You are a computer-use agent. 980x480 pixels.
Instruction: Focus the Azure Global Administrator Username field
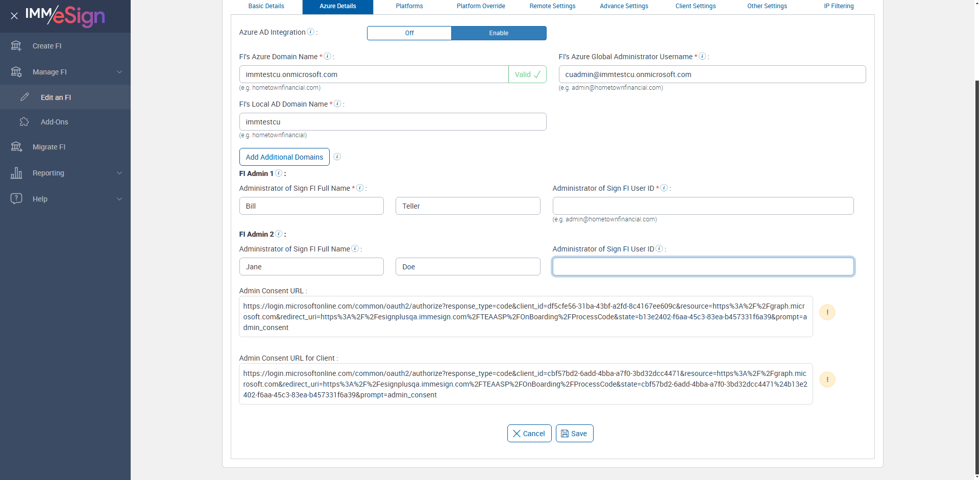[712, 74]
